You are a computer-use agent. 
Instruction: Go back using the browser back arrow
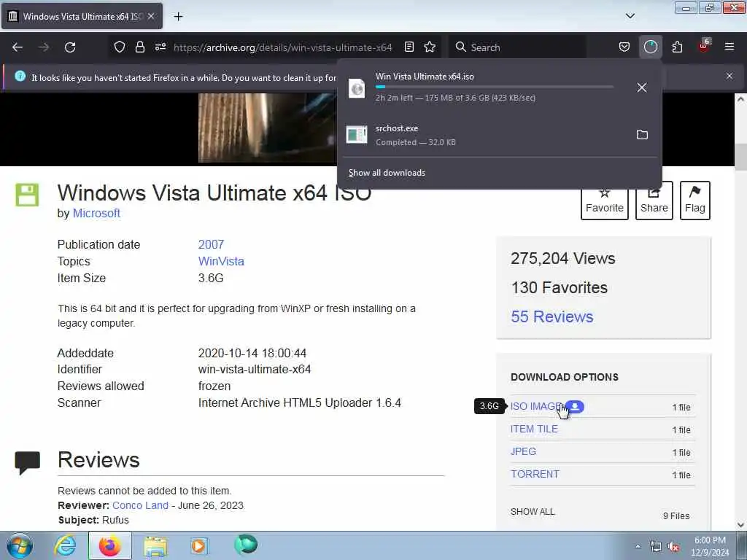(x=18, y=47)
